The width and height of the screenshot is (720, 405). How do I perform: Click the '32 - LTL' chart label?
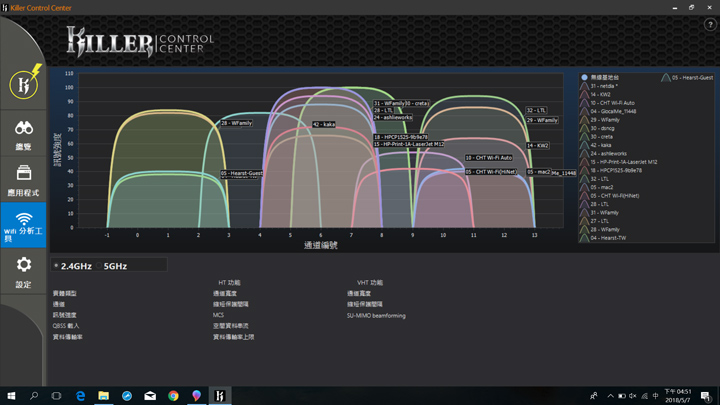click(536, 110)
